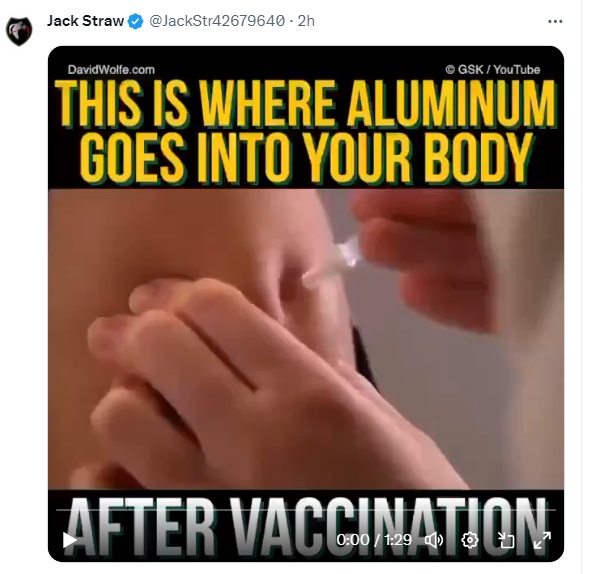The image size is (602, 574).
Task: Click the © GSK / YouTube credit text
Action: click(493, 69)
